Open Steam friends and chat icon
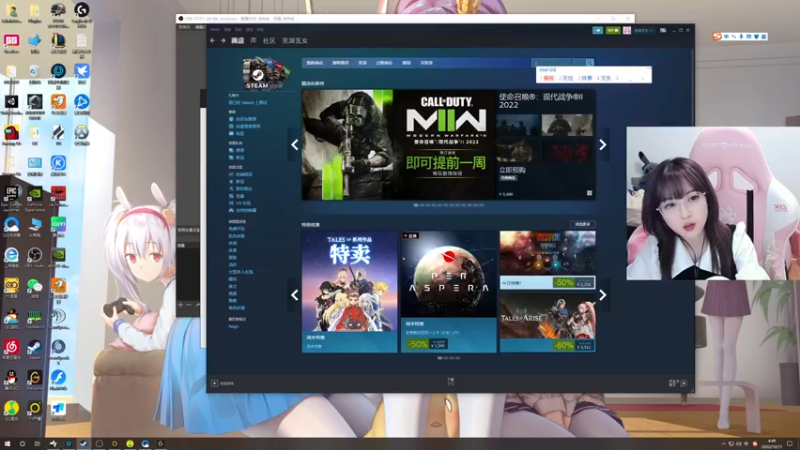The width and height of the screenshot is (800, 450). pyautogui.click(x=684, y=383)
